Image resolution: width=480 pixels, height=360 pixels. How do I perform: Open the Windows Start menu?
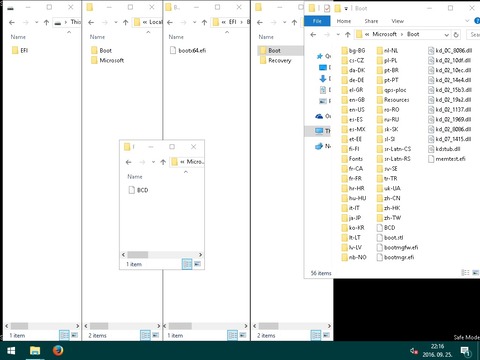[11, 351]
